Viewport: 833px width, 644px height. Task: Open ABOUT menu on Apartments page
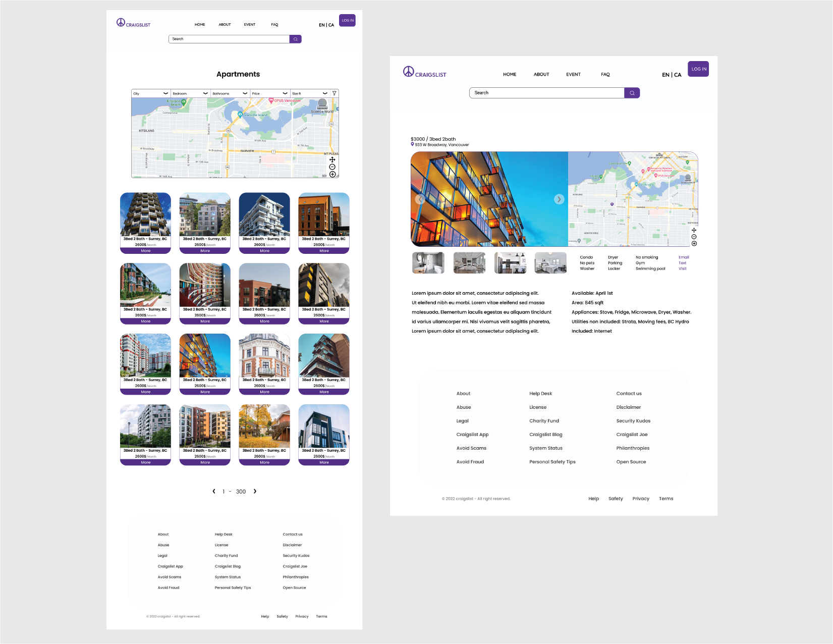tap(225, 24)
